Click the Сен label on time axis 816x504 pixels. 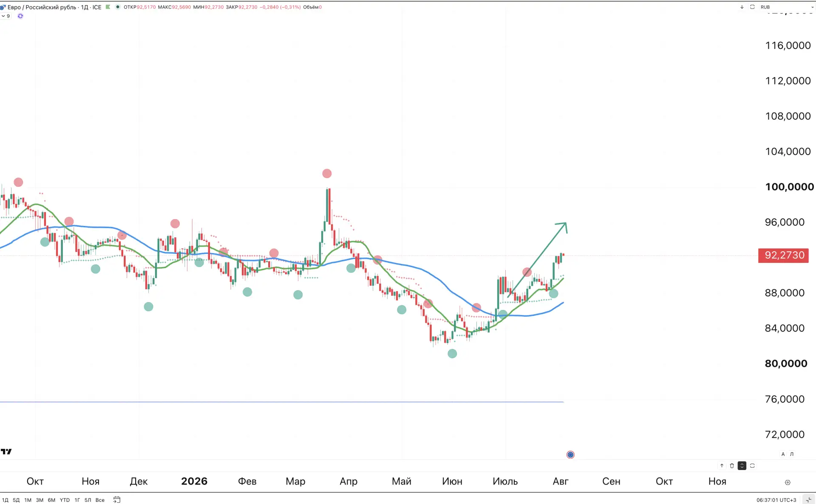[611, 481]
